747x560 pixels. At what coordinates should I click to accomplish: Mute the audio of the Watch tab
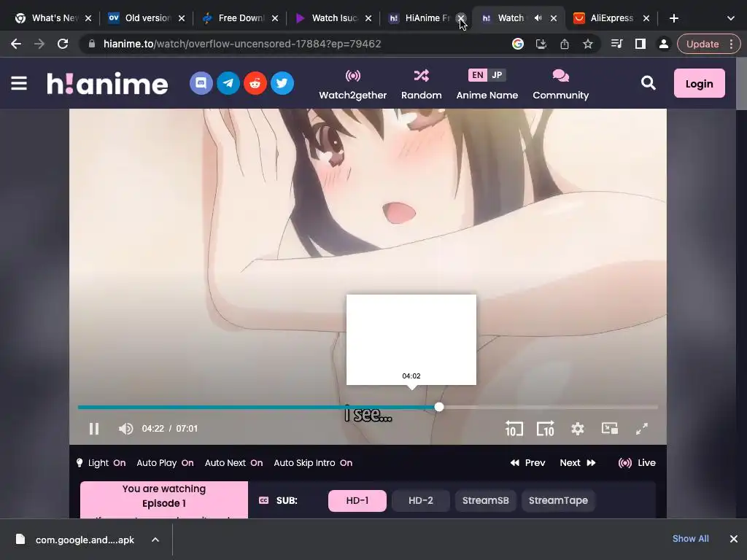point(538,18)
